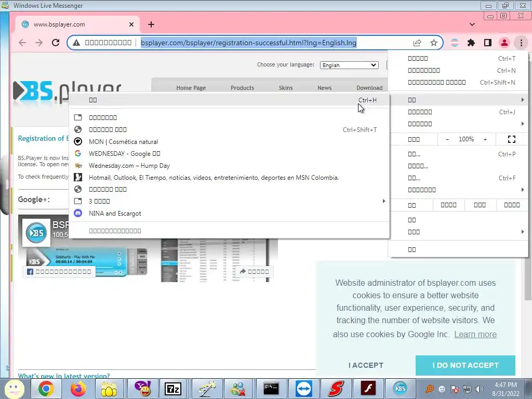Choose new tab menu item Ctrl+T
This screenshot has width=532, height=399.
click(458, 58)
